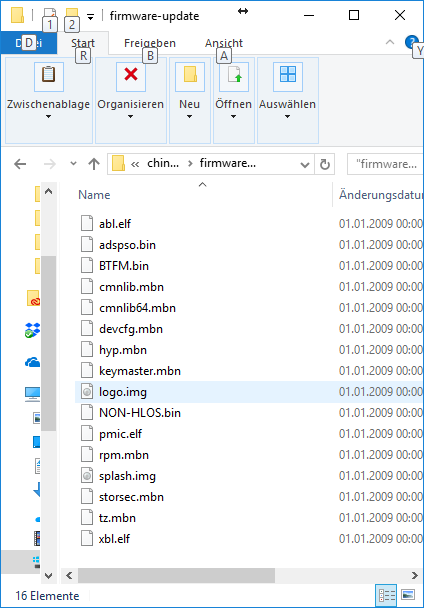Viewport: 424px width, 608px height.
Task: Go up one folder level
Action: 94,164
